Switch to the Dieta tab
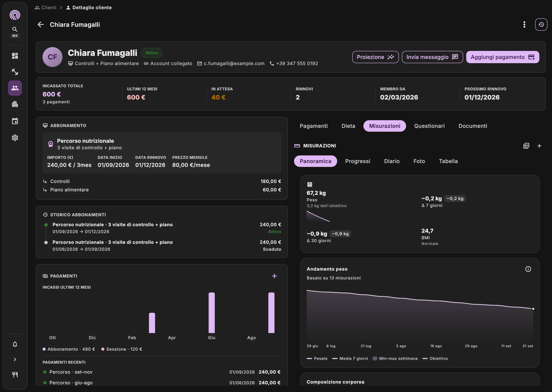 coord(348,126)
